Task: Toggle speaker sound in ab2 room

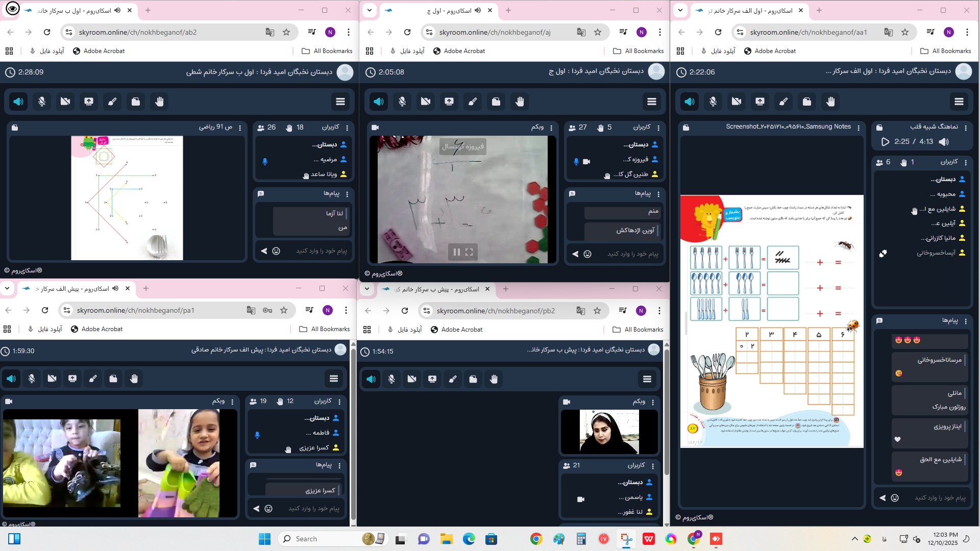Action: click(x=18, y=102)
